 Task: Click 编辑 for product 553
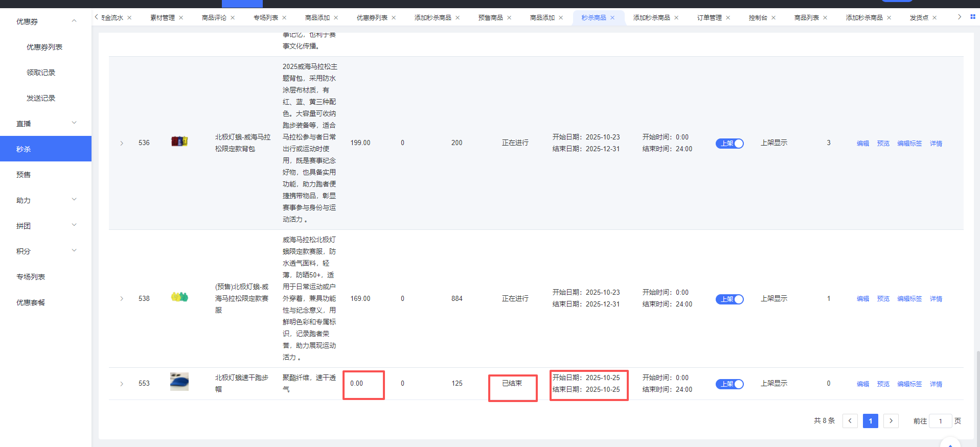click(x=863, y=384)
